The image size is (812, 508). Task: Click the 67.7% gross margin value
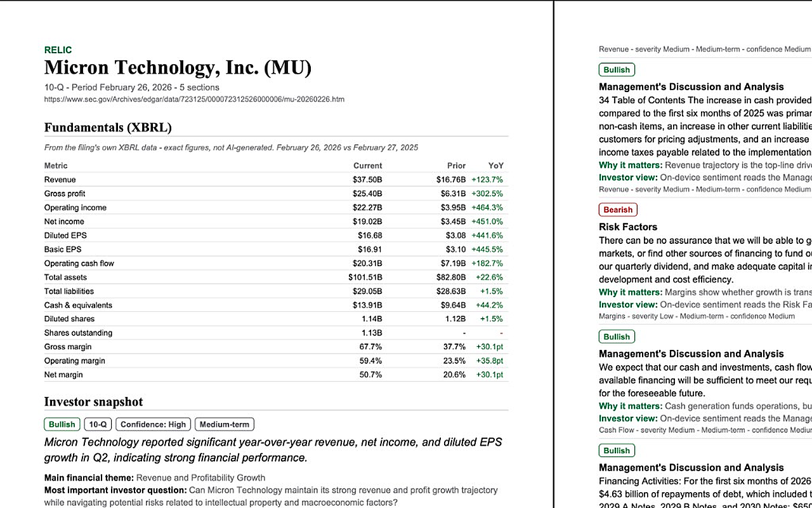[370, 347]
